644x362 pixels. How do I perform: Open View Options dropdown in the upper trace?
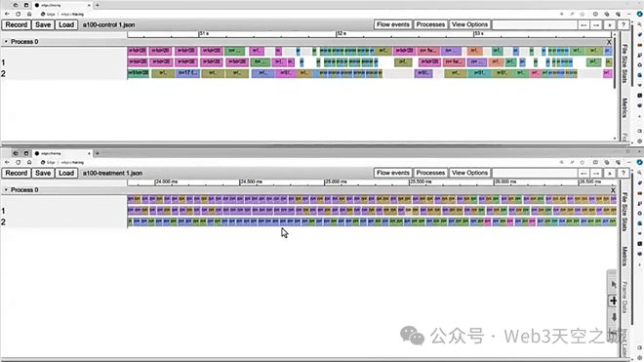pos(469,24)
